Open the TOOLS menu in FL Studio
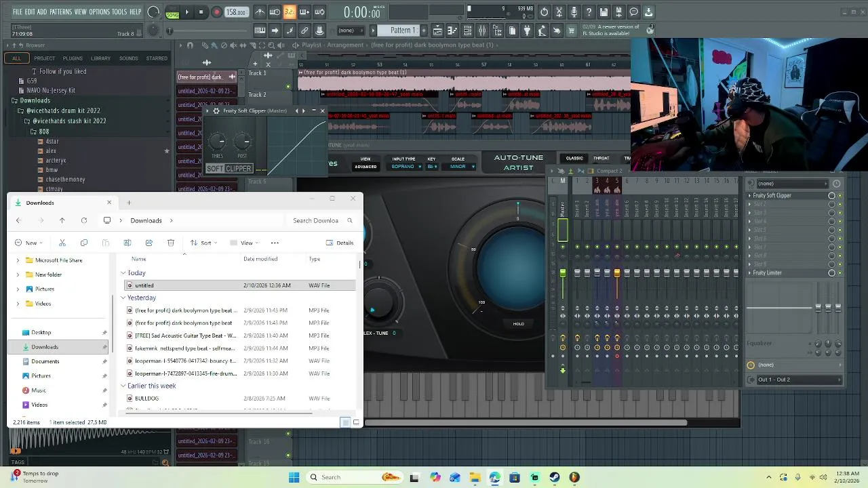The width and height of the screenshot is (868, 488). pos(119,12)
